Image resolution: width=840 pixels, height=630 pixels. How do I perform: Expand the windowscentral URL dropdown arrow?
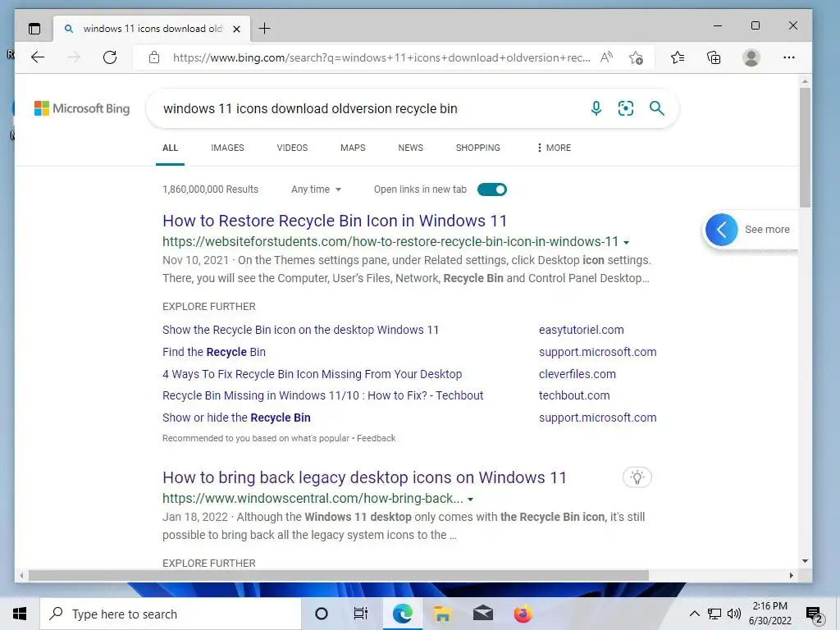tap(470, 500)
